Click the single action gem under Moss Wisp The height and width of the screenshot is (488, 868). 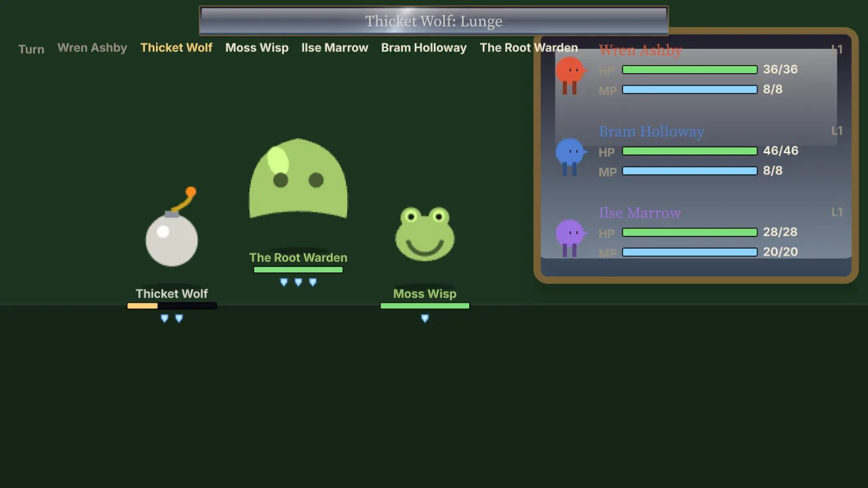[425, 318]
